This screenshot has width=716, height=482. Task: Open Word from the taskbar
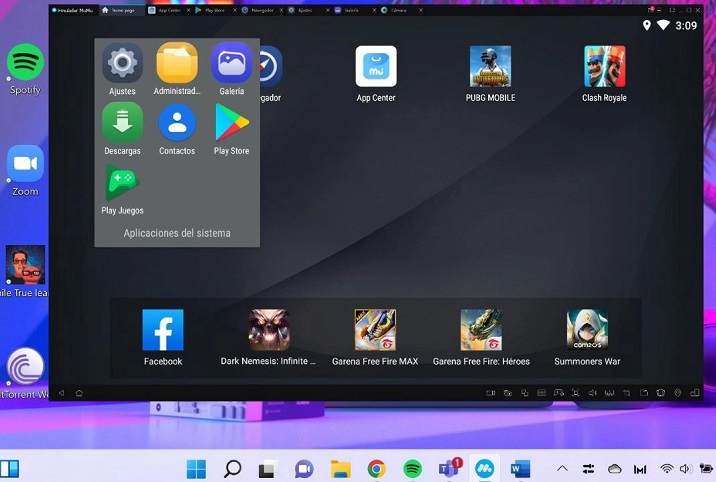[x=520, y=469]
